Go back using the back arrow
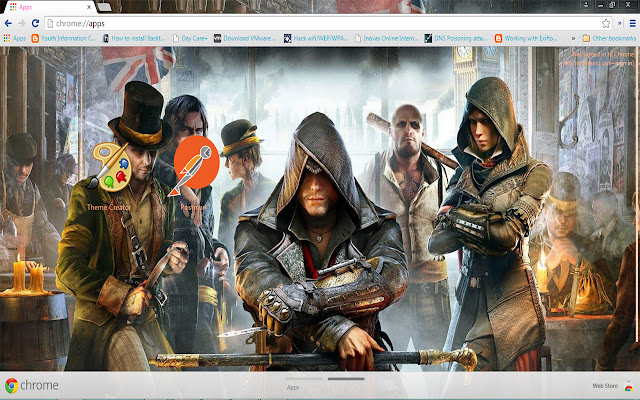Image resolution: width=640 pixels, height=400 pixels. (8, 24)
